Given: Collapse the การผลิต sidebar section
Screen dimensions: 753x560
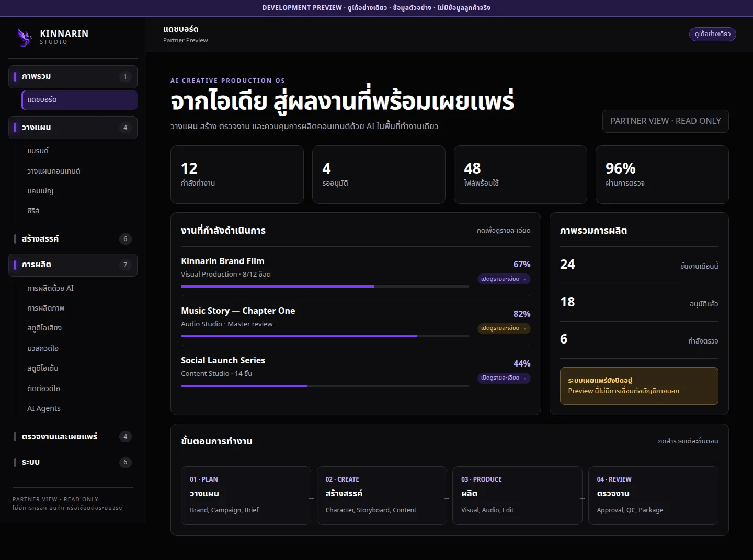Looking at the screenshot, I should pos(73,265).
